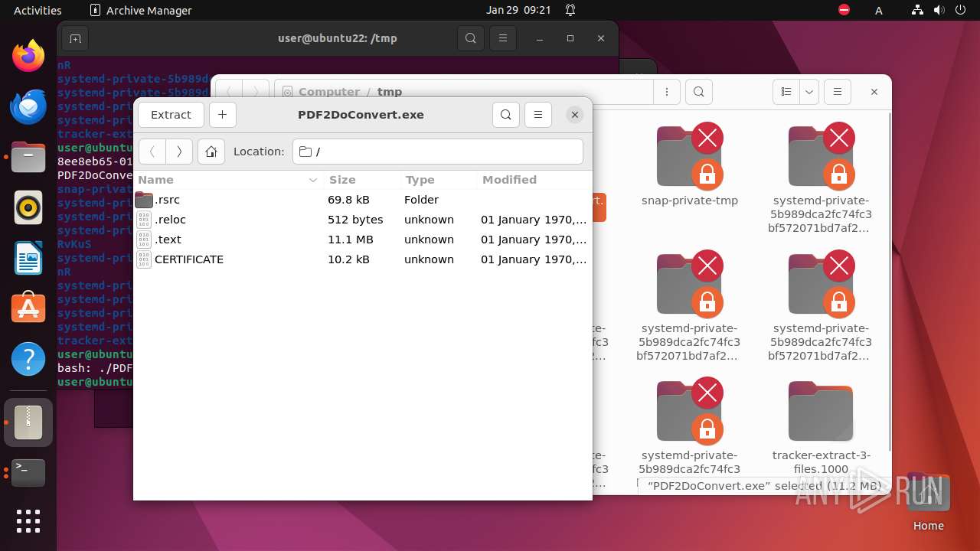Viewport: 980px width, 551px height.
Task: Open Files window path options menu
Action: point(667,92)
